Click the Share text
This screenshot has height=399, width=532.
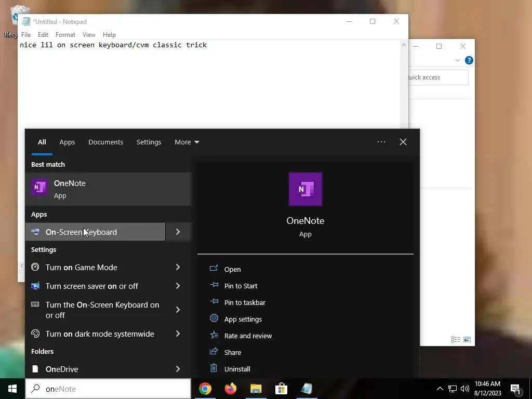[x=233, y=353]
